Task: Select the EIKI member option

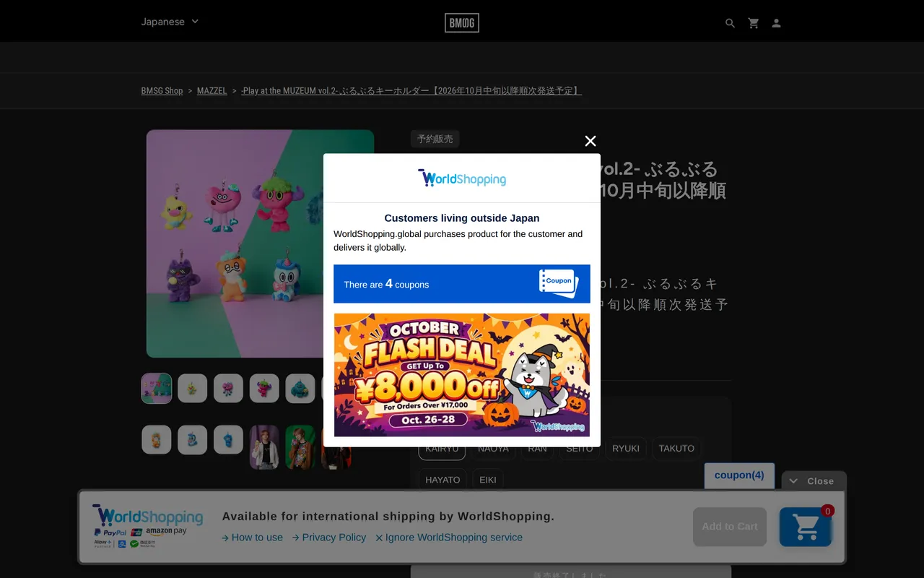Action: (488, 480)
